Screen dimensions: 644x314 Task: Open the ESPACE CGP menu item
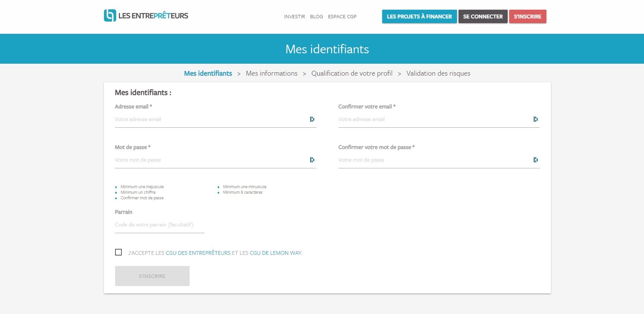[342, 17]
